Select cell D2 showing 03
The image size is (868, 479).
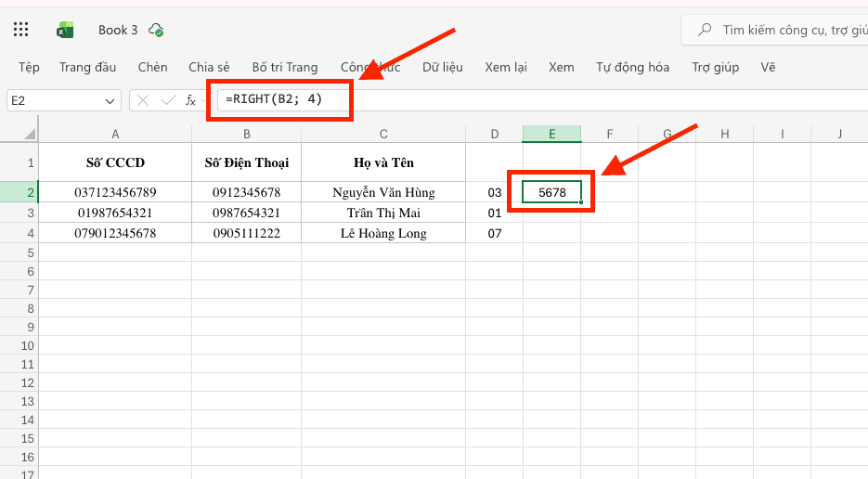click(494, 192)
